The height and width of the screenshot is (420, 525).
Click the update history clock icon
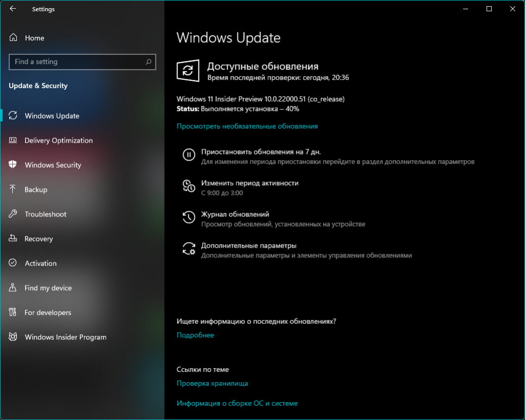(x=189, y=217)
